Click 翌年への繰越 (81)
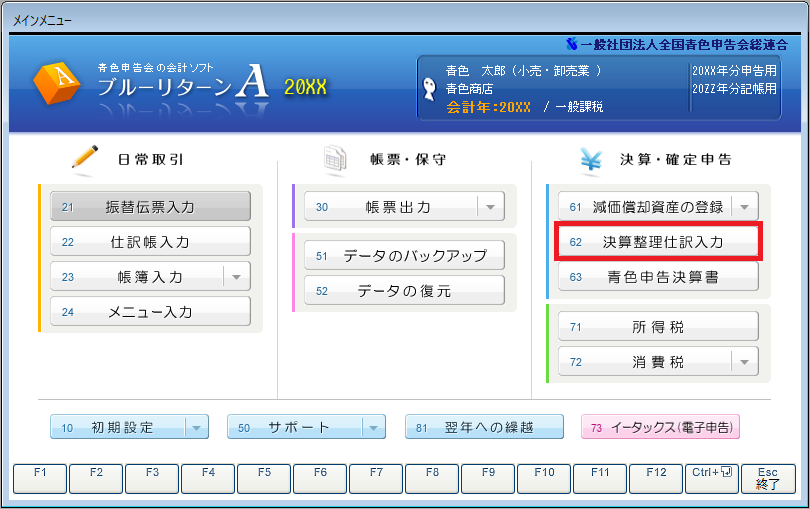The image size is (810, 509). pyautogui.click(x=485, y=427)
